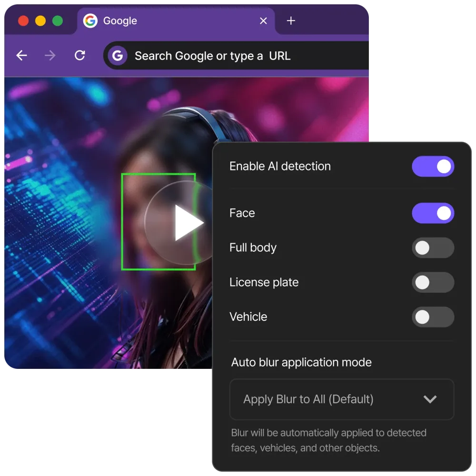The image size is (476, 476).
Task: Click the Google icon in address bar
Action: point(117,56)
